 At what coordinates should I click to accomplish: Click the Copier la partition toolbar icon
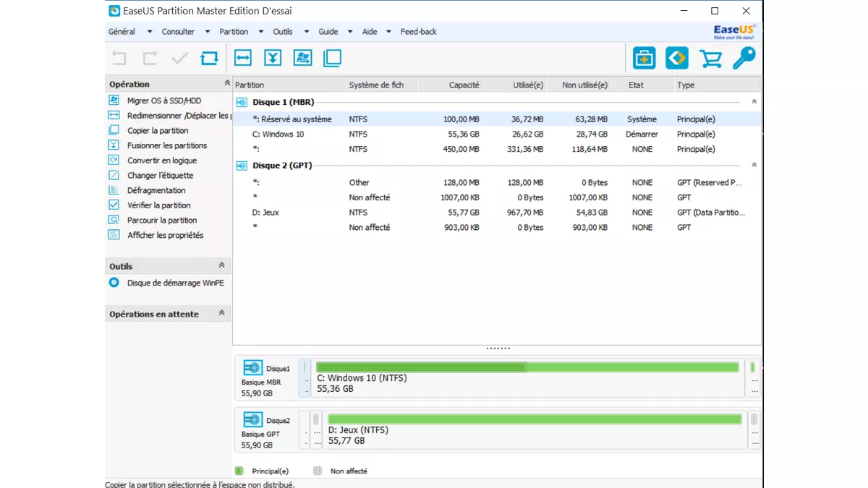click(332, 57)
